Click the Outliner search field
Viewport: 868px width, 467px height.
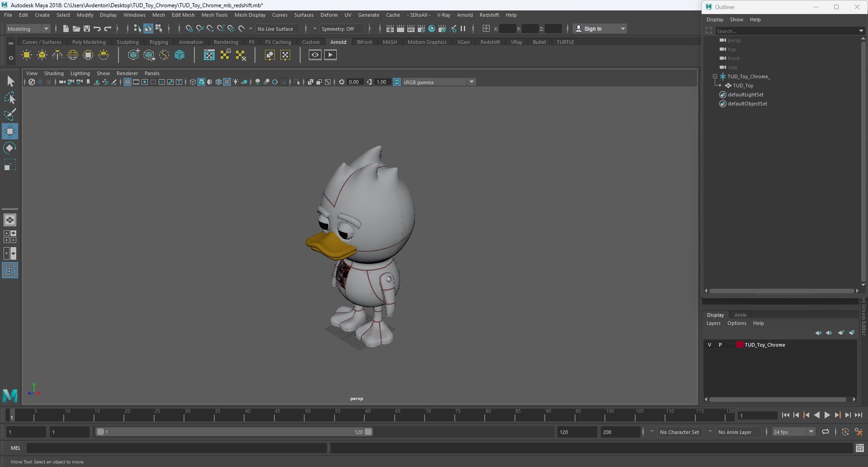click(786, 31)
